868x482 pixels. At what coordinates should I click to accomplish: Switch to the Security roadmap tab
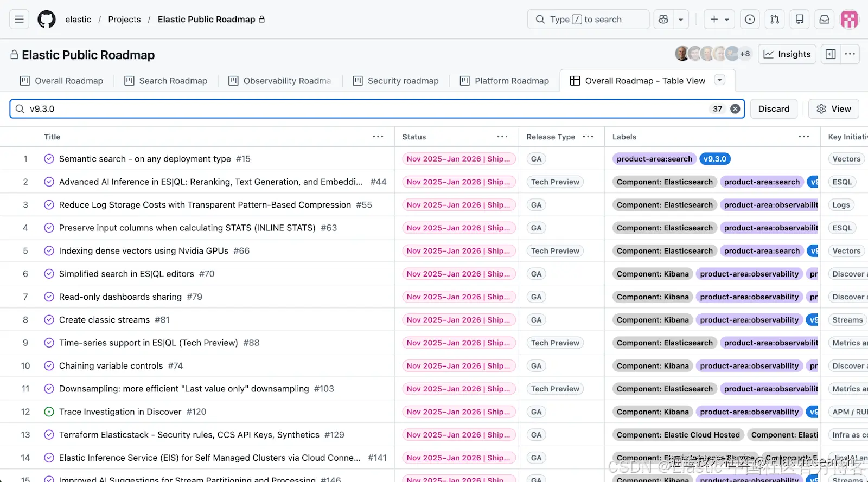396,81
